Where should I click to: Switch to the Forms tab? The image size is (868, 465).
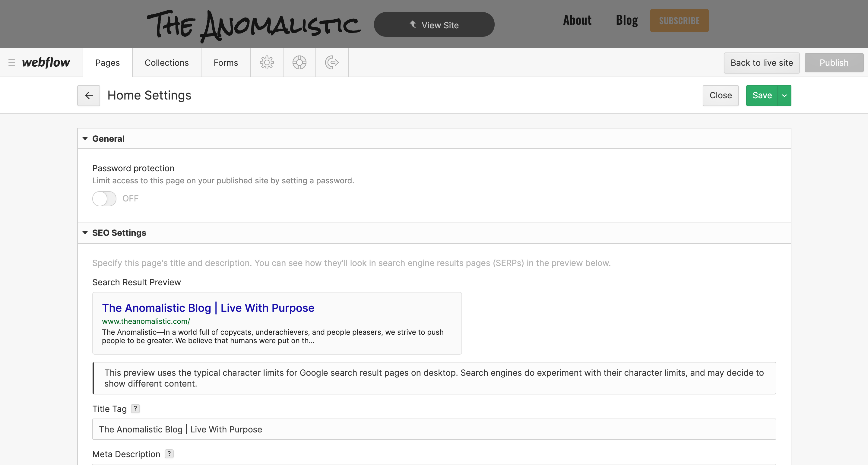pos(226,63)
